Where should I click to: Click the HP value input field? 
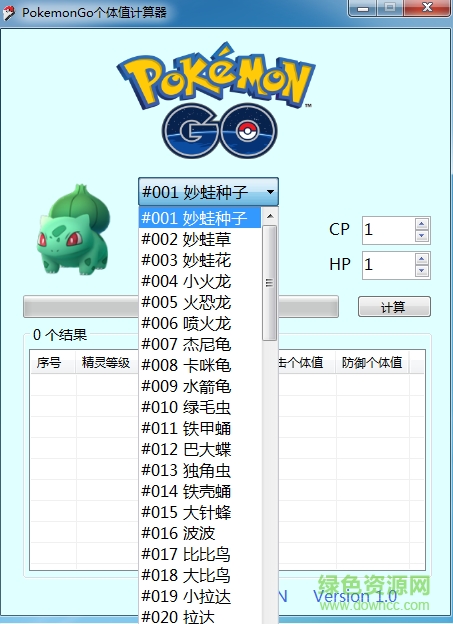pyautogui.click(x=389, y=265)
